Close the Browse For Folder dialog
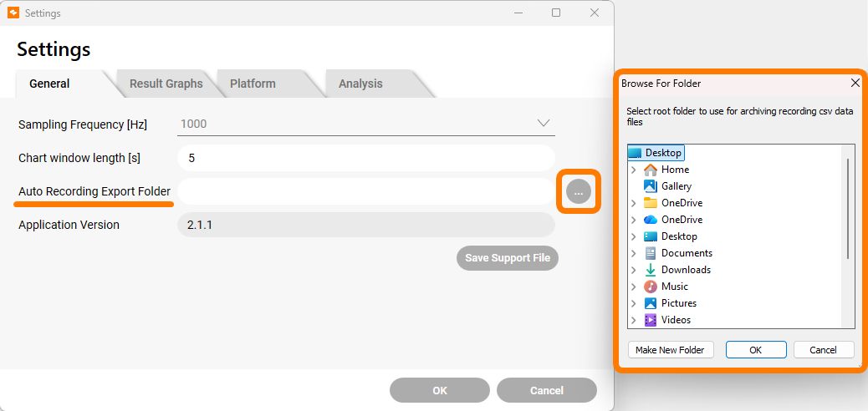 click(x=855, y=83)
